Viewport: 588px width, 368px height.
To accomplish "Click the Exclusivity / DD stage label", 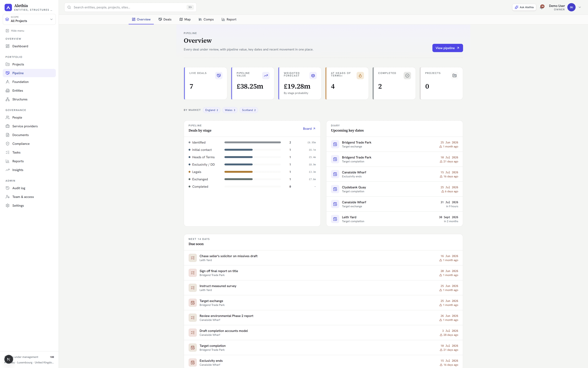I will tap(203, 165).
